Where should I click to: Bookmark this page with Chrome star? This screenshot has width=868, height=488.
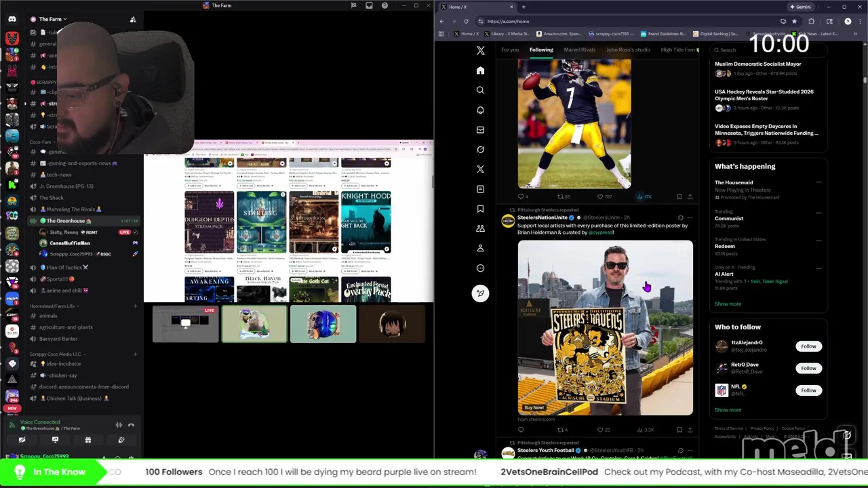[x=794, y=21]
